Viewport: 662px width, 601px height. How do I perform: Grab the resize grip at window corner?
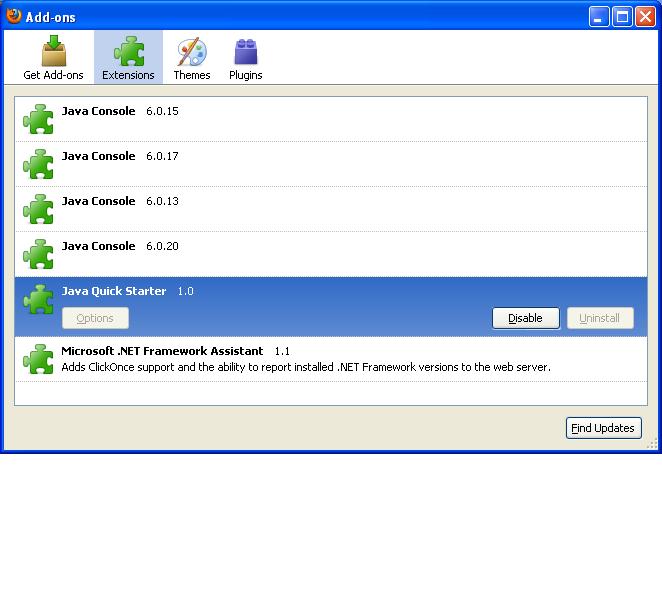click(652, 444)
